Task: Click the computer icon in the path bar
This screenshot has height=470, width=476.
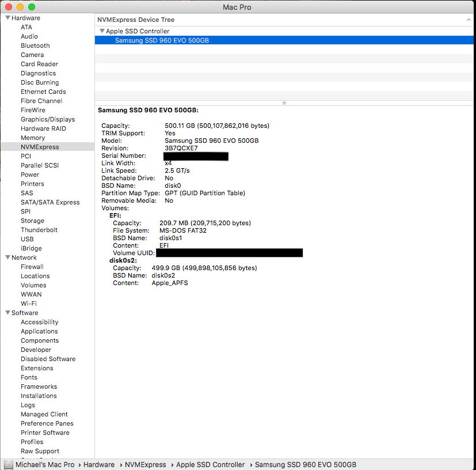Action: [9, 465]
